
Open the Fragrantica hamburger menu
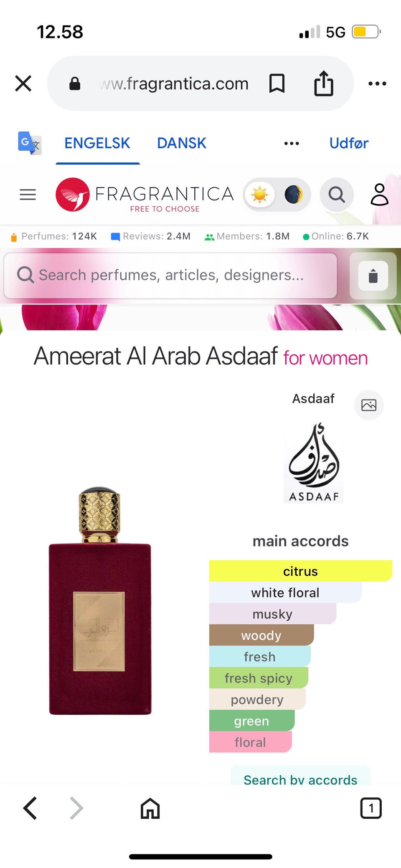pyautogui.click(x=28, y=195)
